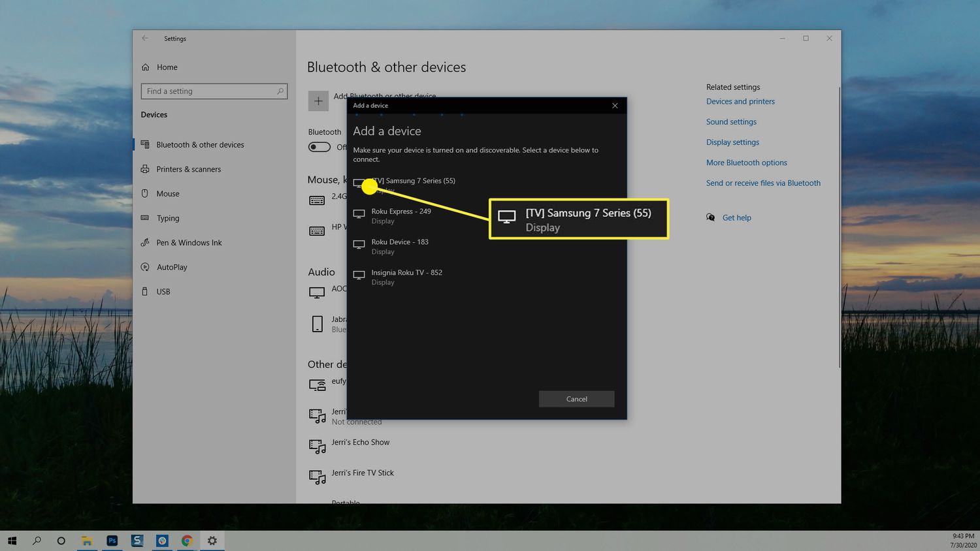
Task: Click the Settings back arrow
Action: (145, 39)
